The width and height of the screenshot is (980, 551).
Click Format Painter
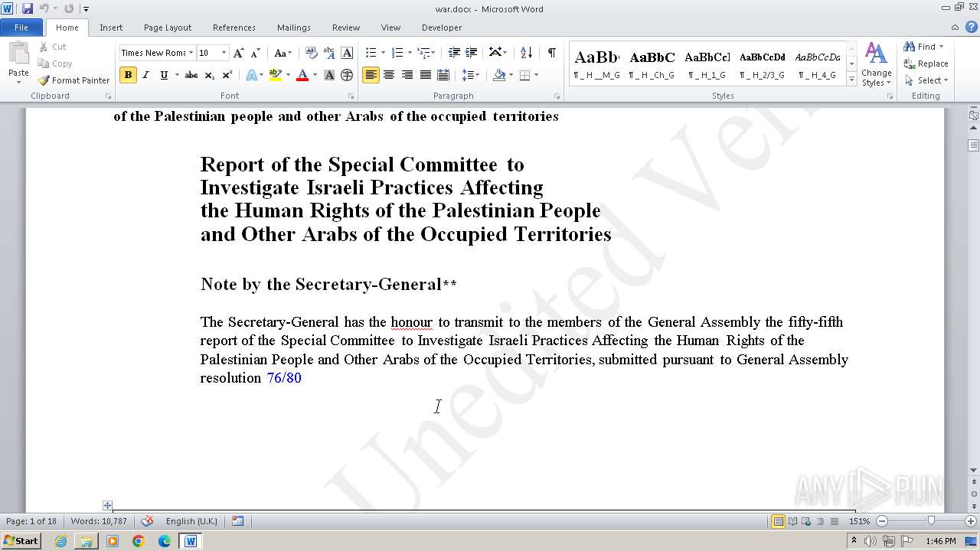click(x=74, y=80)
